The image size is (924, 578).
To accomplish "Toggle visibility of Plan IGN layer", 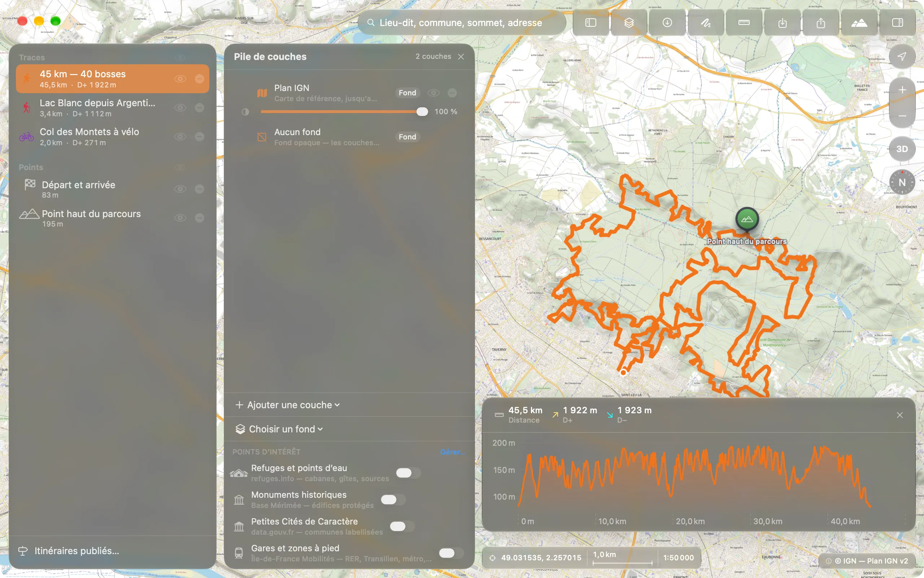I will (x=433, y=93).
